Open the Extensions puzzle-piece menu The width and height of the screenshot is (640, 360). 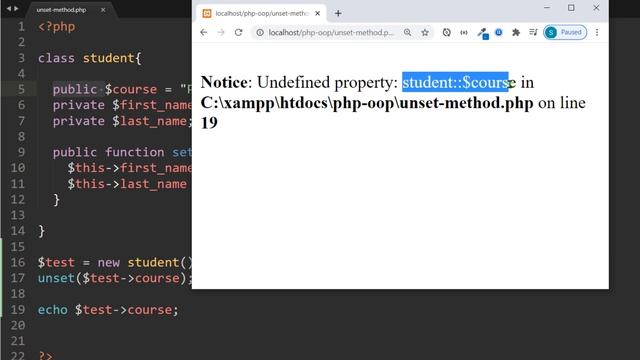click(x=516, y=32)
